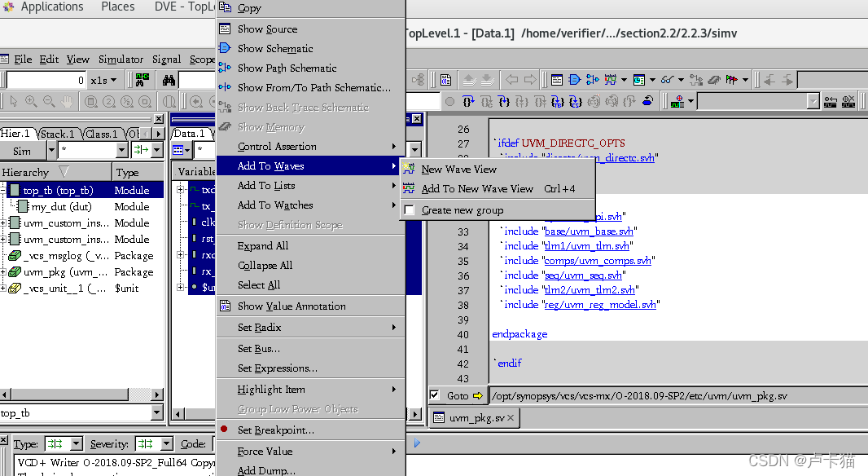The width and height of the screenshot is (868, 476).
Task: Click the Show Source icon in the toolbar
Action: click(557, 80)
